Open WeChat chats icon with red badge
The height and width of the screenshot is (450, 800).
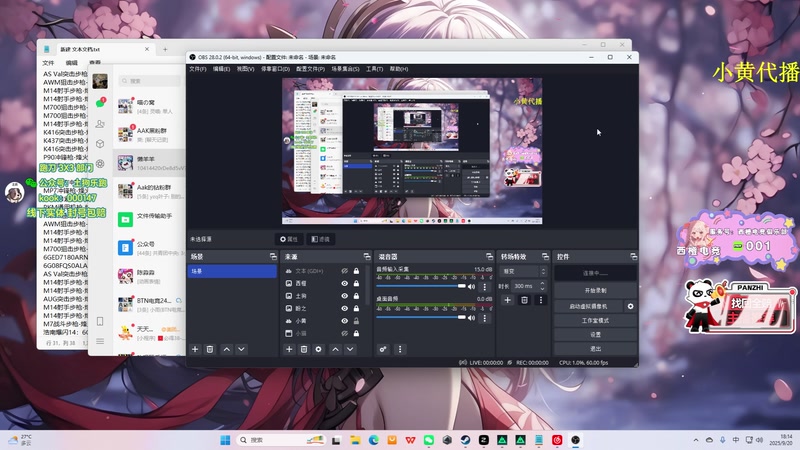pos(100,103)
